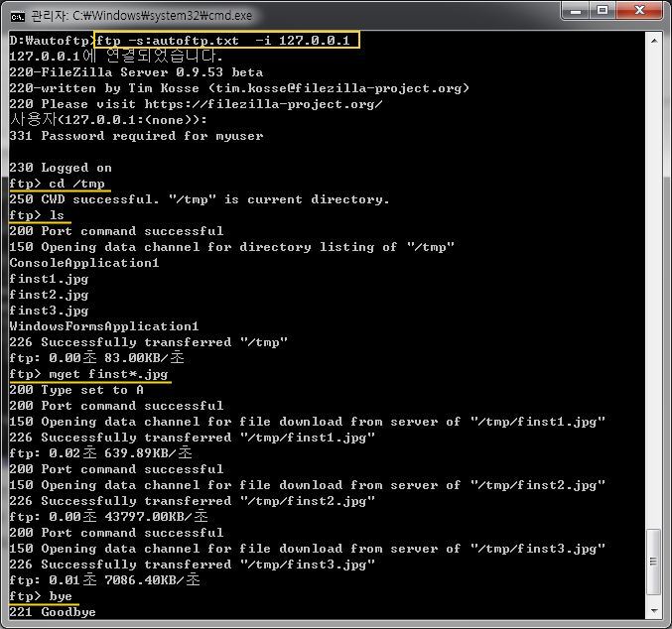Click 'finst2.jpg' in the directory listing
The height and width of the screenshot is (629, 672).
pyautogui.click(x=49, y=295)
